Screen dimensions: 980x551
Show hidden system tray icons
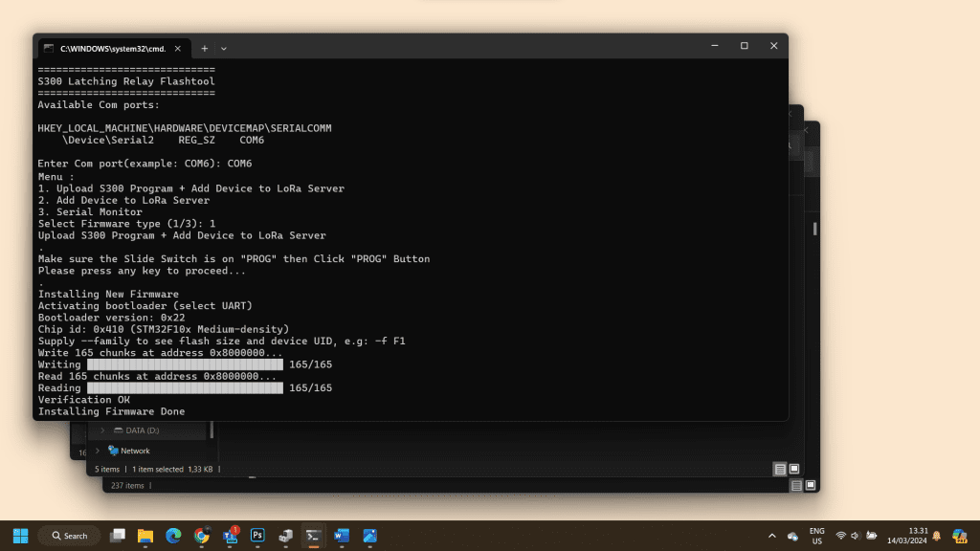pyautogui.click(x=771, y=536)
